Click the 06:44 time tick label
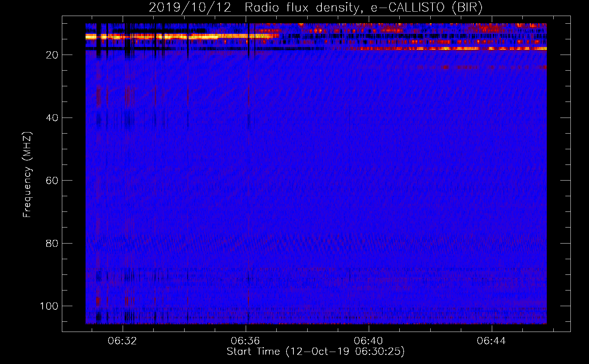This screenshot has height=364, width=589. pos(492,341)
